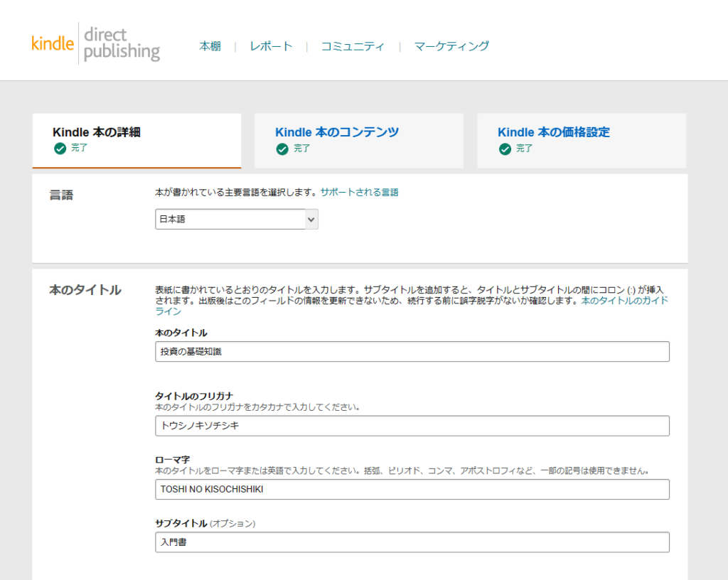
Task: Open マーケティング in the top navigation
Action: tap(451, 46)
